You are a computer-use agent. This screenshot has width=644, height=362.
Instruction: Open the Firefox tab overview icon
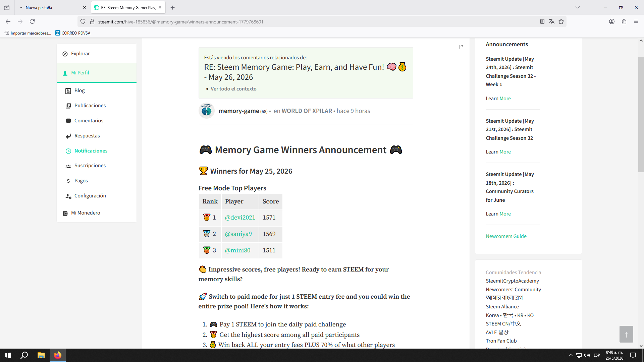[7, 7]
